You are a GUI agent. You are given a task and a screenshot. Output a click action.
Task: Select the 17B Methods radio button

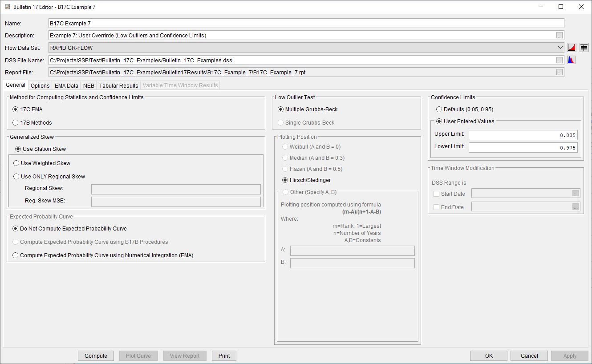16,122
